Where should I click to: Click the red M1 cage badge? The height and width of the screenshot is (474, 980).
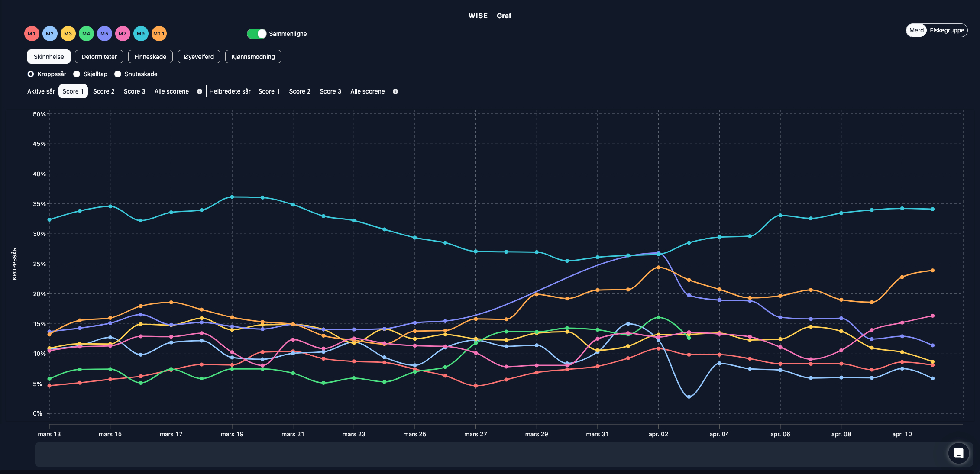click(32, 34)
